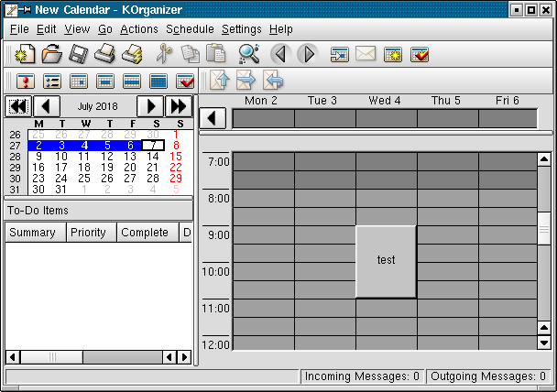
Task: Jump to next year with double right arrow
Action: [179, 106]
